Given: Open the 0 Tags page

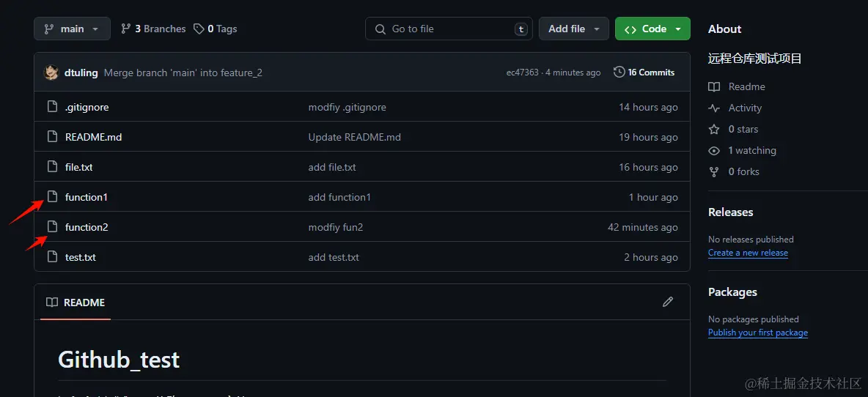Looking at the screenshot, I should (x=216, y=29).
